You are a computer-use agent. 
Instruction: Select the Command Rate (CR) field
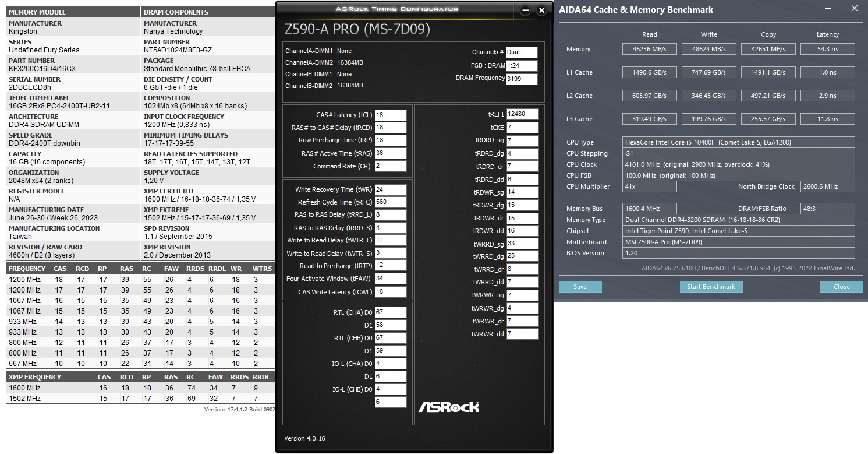click(x=391, y=166)
